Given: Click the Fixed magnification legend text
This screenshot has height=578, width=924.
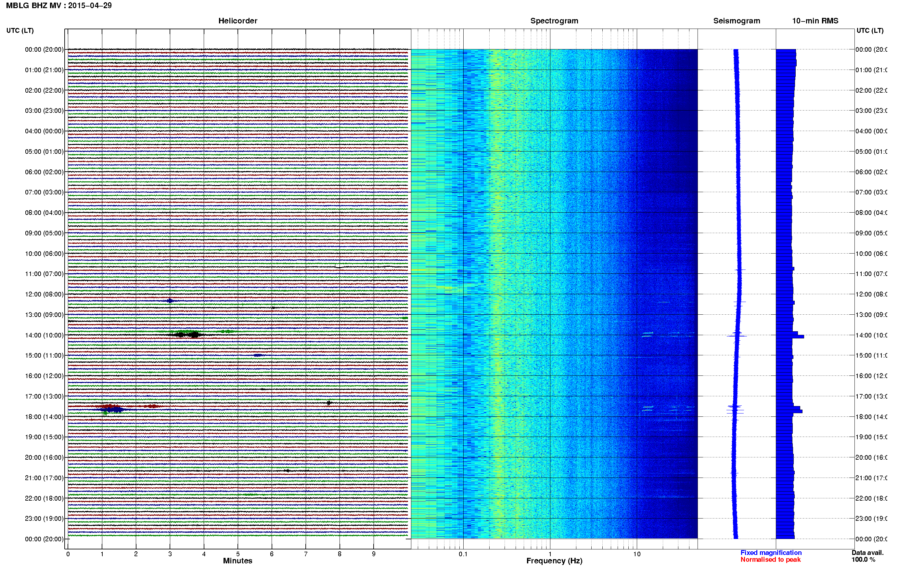Looking at the screenshot, I should click(x=771, y=553).
